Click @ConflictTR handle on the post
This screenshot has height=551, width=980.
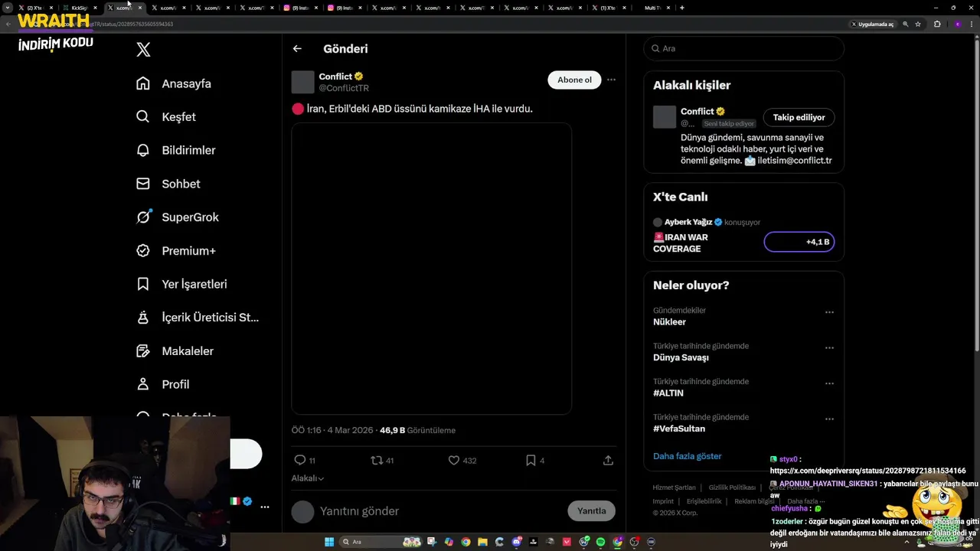point(344,88)
